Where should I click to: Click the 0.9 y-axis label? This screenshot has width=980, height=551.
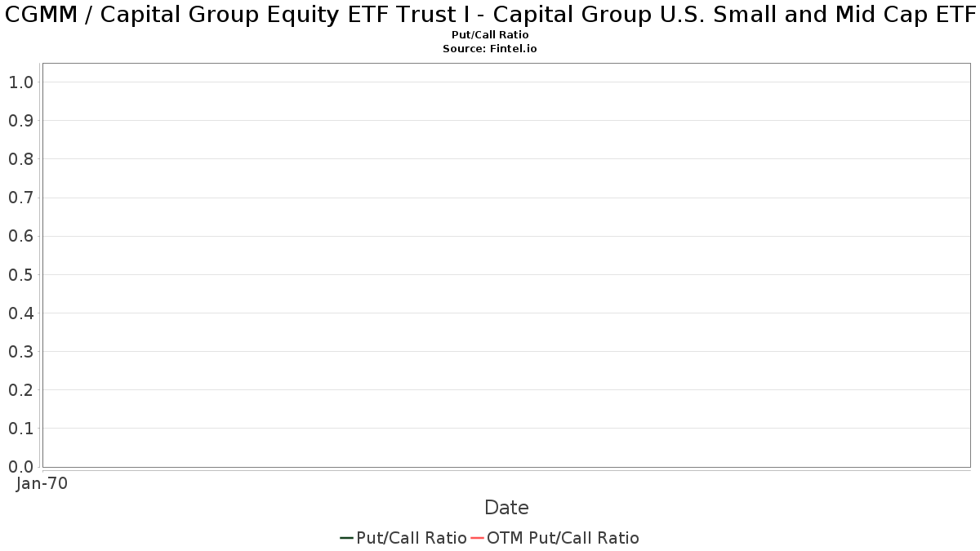click(x=20, y=120)
